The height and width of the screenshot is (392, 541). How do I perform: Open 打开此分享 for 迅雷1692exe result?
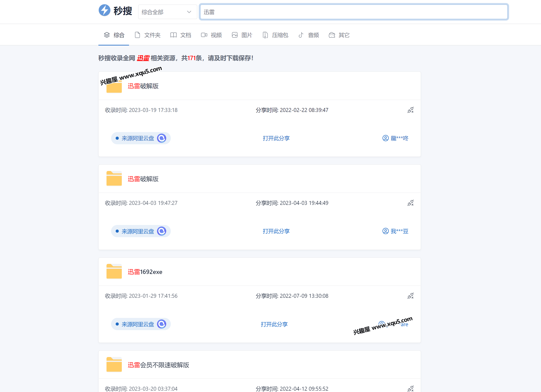[274, 324]
